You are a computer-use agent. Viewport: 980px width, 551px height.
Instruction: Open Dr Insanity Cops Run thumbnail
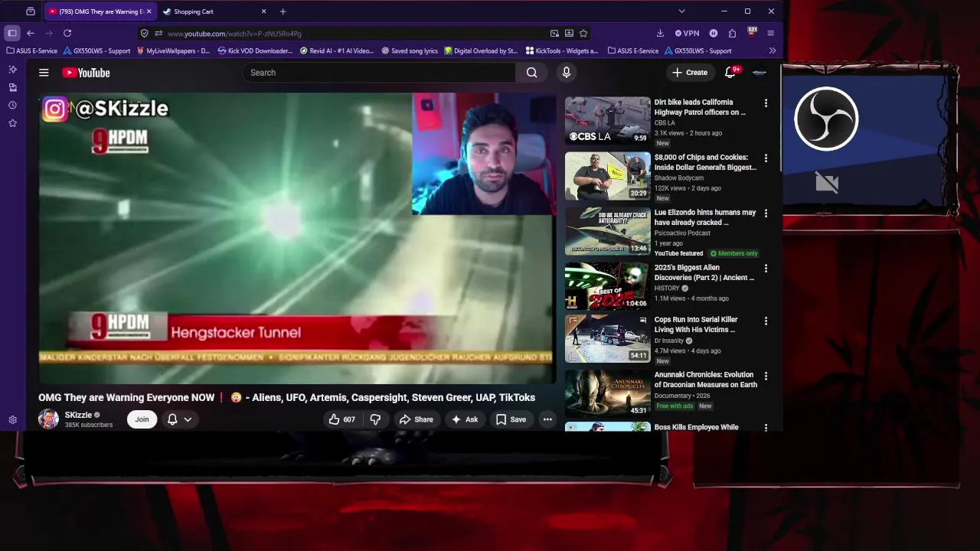[x=608, y=338]
